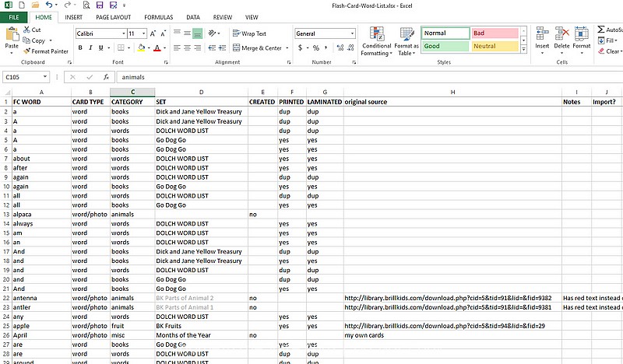
Task: Toggle Underline formatting
Action: point(101,48)
